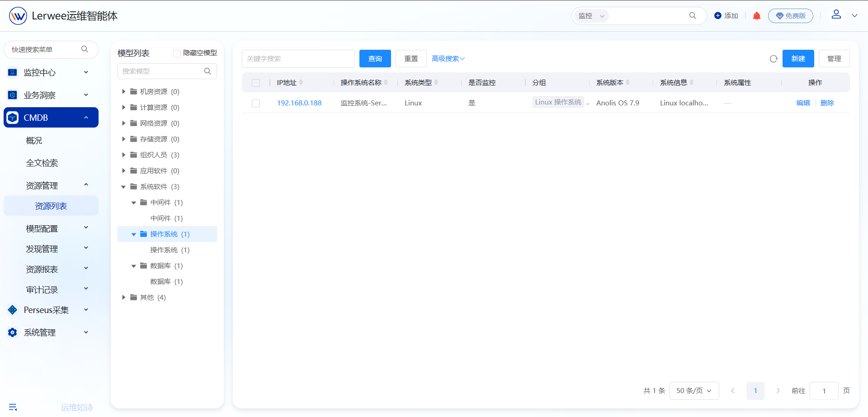Open the 全文检索 menu item
The height and width of the screenshot is (417, 868).
[x=42, y=163]
